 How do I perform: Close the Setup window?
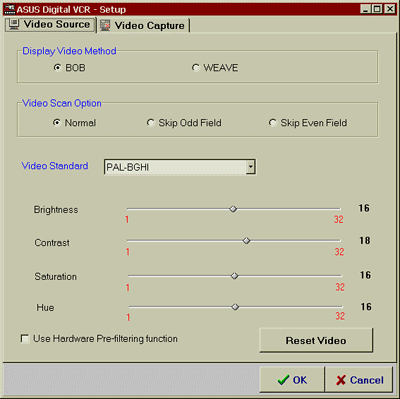coord(389,9)
